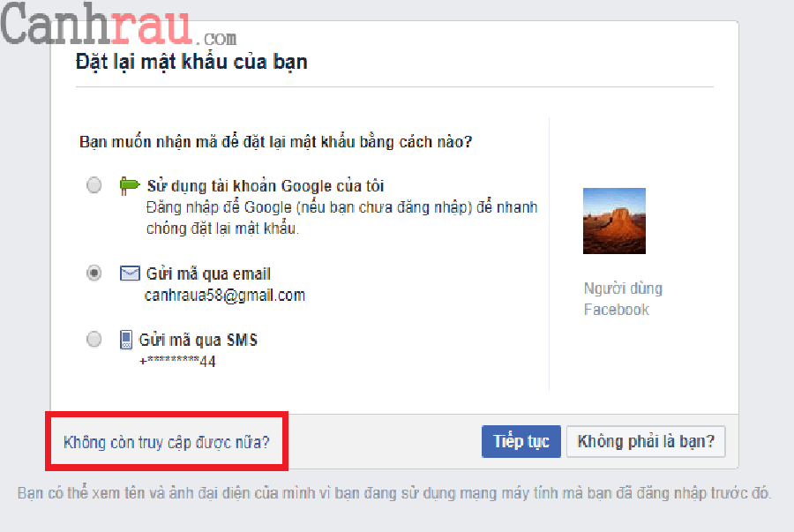This screenshot has width=794, height=532.
Task: Click the Bạn muốn nhận mã question text
Action: coord(276,142)
